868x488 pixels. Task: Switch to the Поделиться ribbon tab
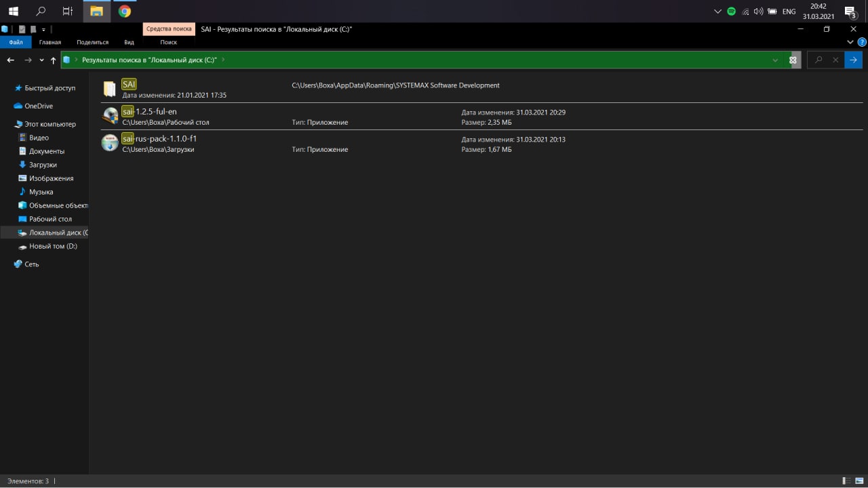pyautogui.click(x=92, y=42)
